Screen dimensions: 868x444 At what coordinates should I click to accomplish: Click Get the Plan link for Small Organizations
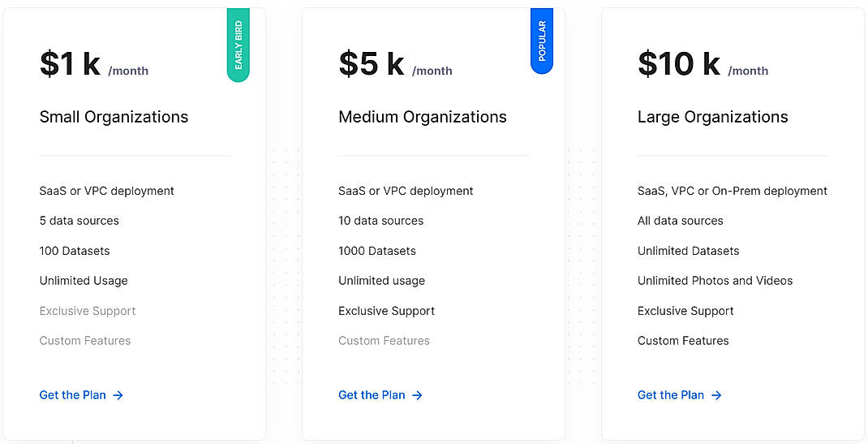click(x=81, y=394)
